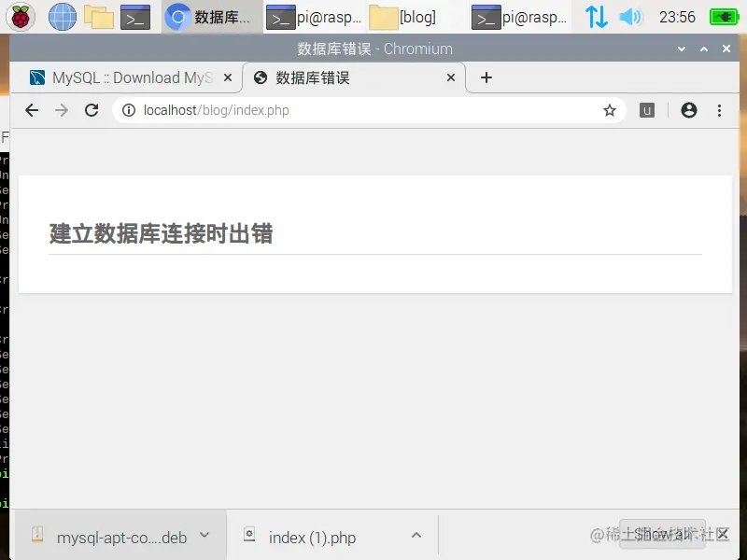This screenshot has height=560, width=747.
Task: Open the network status arrows icon
Action: (x=596, y=17)
